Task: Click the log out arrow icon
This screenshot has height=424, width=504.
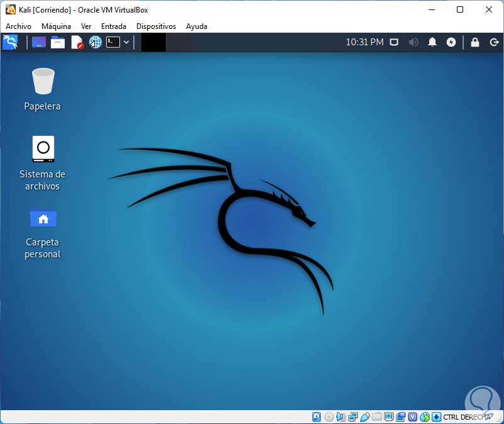Action: click(494, 42)
